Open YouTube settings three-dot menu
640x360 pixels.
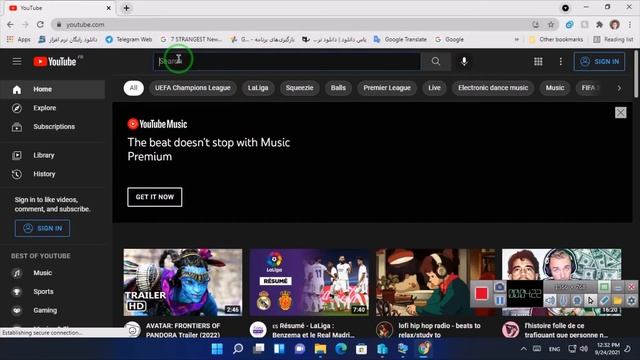560,62
